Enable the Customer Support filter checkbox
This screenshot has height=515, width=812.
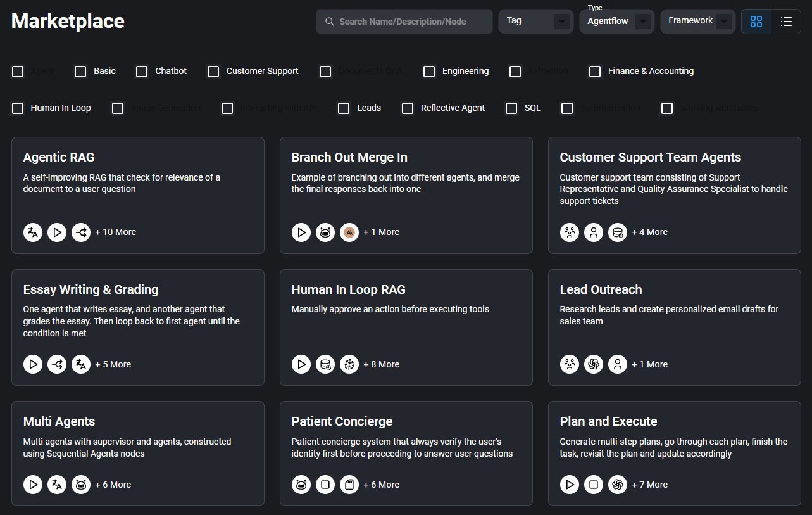[x=213, y=72]
